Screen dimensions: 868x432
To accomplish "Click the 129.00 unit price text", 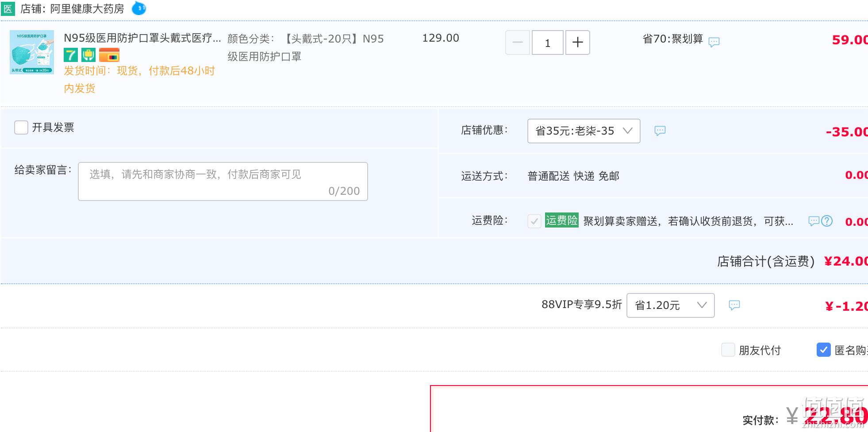I will (441, 38).
